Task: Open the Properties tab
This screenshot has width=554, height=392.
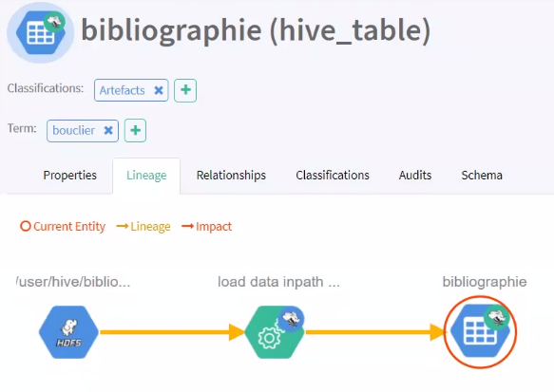Action: [70, 176]
